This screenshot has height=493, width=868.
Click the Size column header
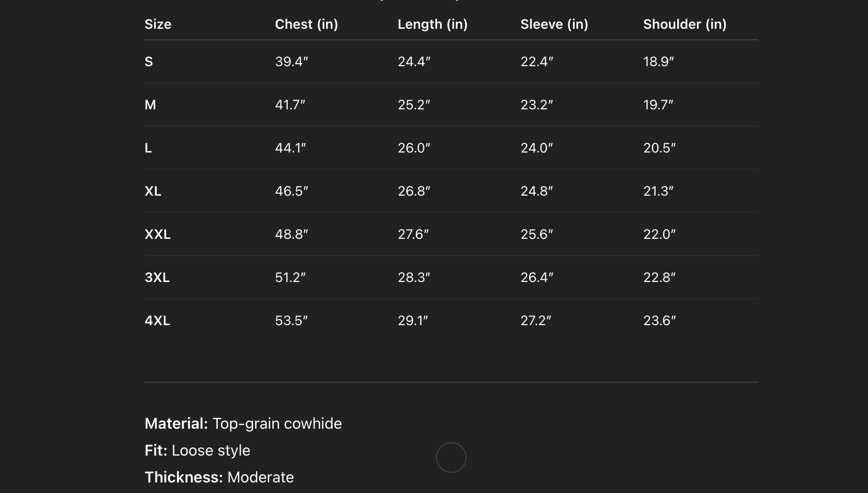[x=158, y=24]
